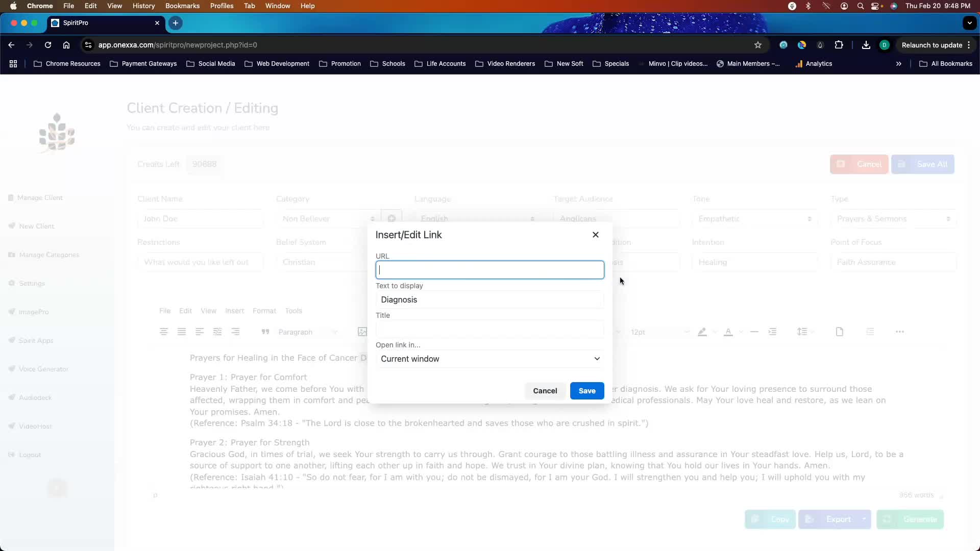This screenshot has width=980, height=551.
Task: Open the Category Non Believer dropdown
Action: (328, 219)
